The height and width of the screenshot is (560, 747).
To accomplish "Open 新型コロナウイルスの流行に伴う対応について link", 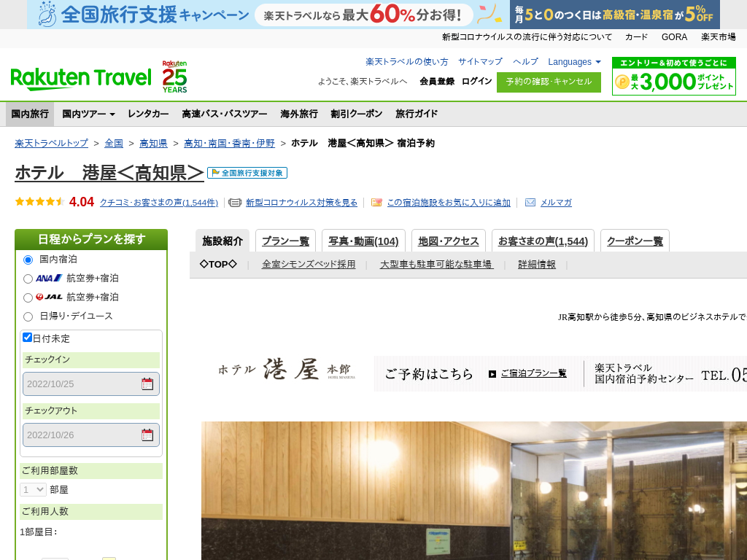I will [527, 37].
